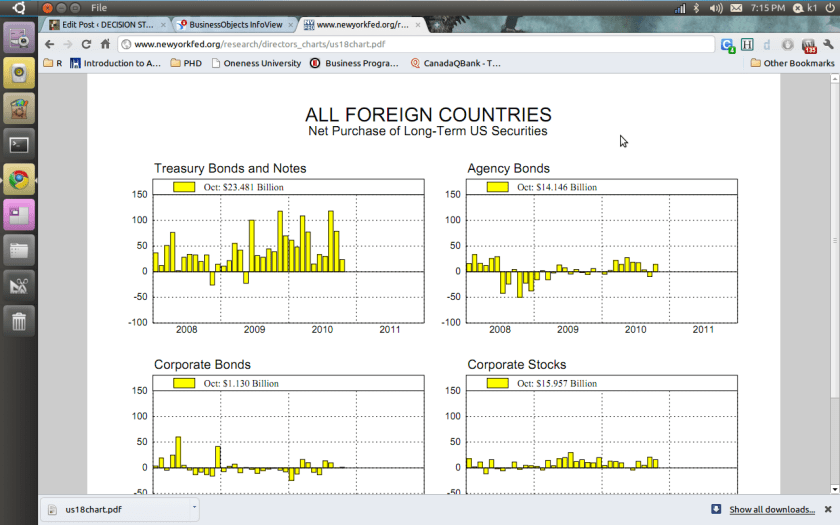
Task: Switch to the Edit Post tab
Action: 105,24
